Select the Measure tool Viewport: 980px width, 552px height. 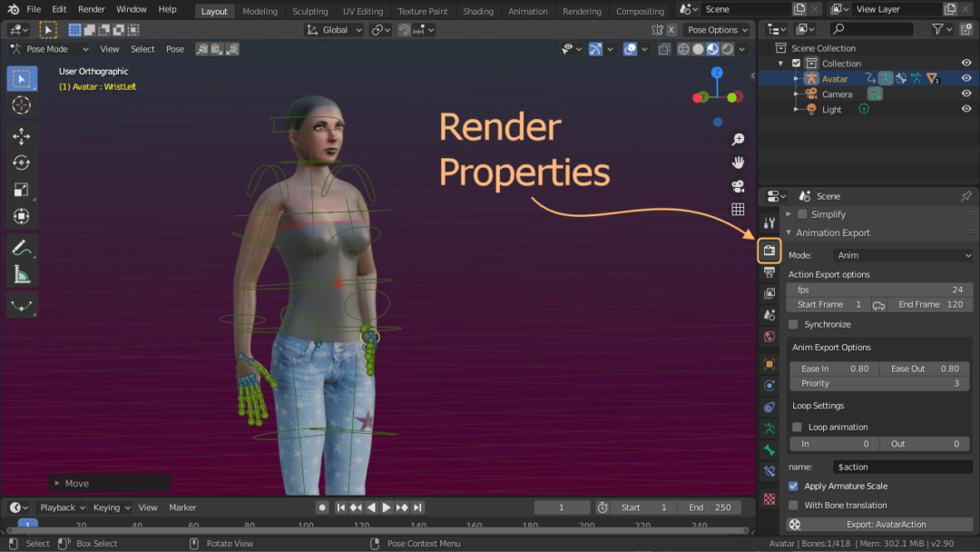point(22,274)
